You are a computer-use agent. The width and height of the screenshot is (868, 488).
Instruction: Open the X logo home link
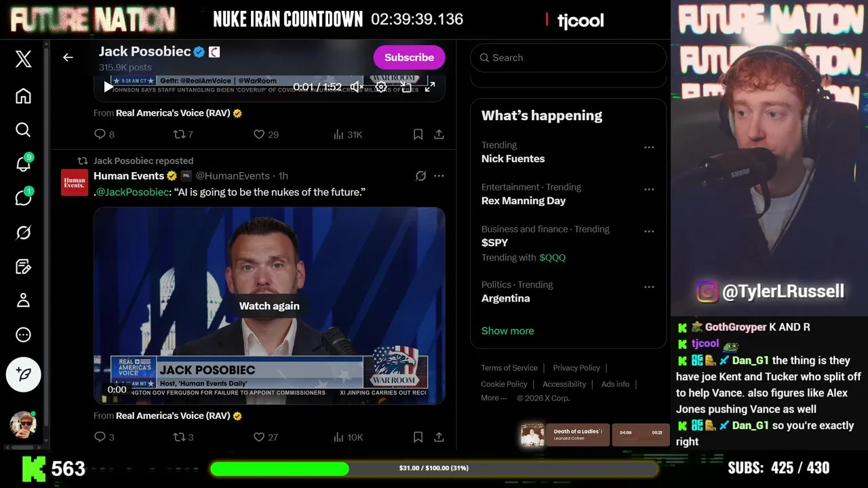(23, 59)
